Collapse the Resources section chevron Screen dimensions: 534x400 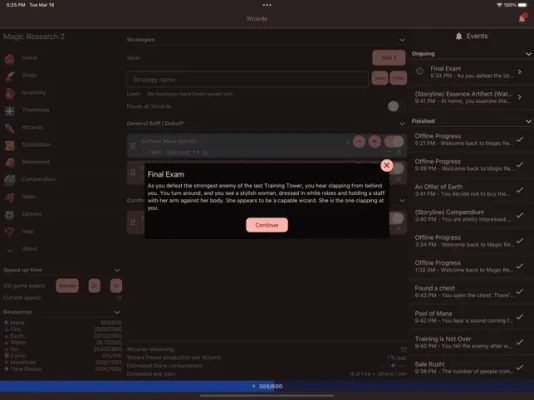(117, 312)
